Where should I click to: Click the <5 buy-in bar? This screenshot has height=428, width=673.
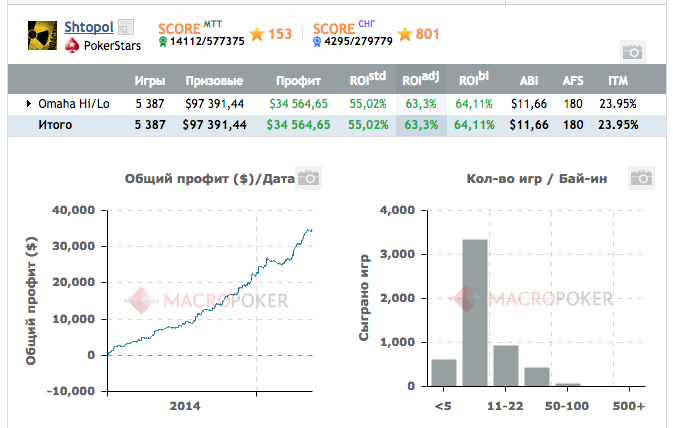[x=443, y=372]
